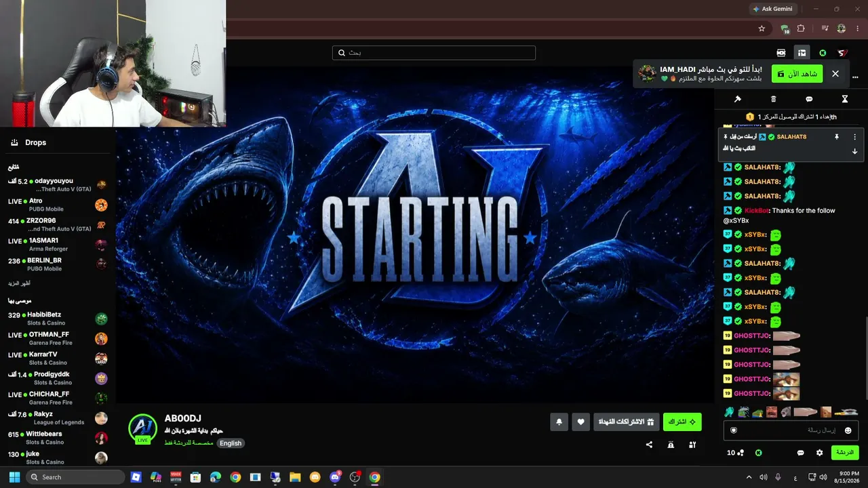868x488 pixels.
Task: Share the stream with the share icon
Action: coord(650,445)
